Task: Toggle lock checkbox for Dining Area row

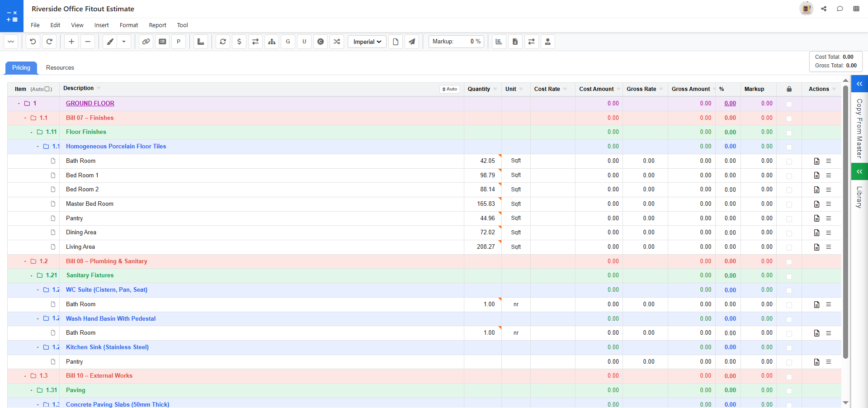Action: (x=789, y=233)
